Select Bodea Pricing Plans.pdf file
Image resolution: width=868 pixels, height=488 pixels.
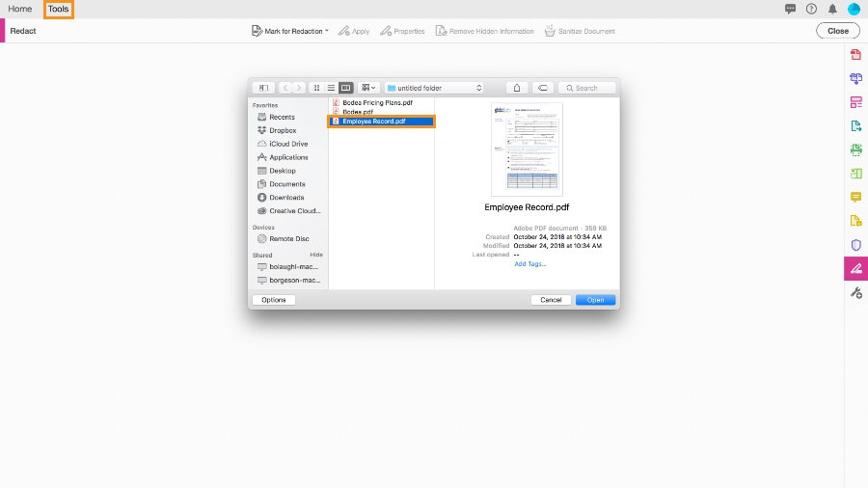tap(377, 103)
